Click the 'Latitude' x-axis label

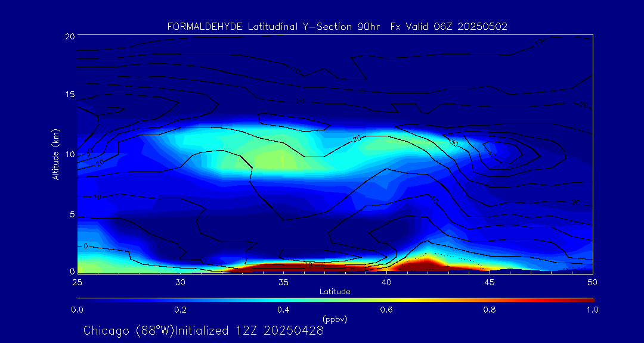pyautogui.click(x=335, y=292)
